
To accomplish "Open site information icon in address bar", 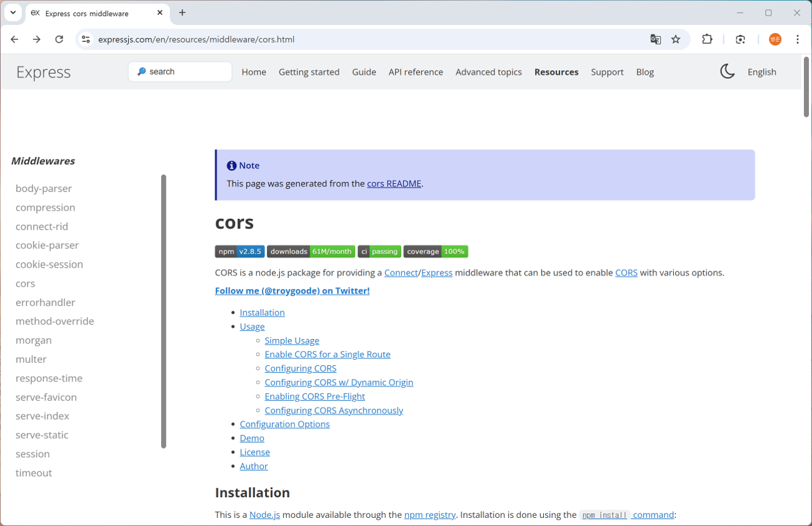I will click(x=86, y=39).
